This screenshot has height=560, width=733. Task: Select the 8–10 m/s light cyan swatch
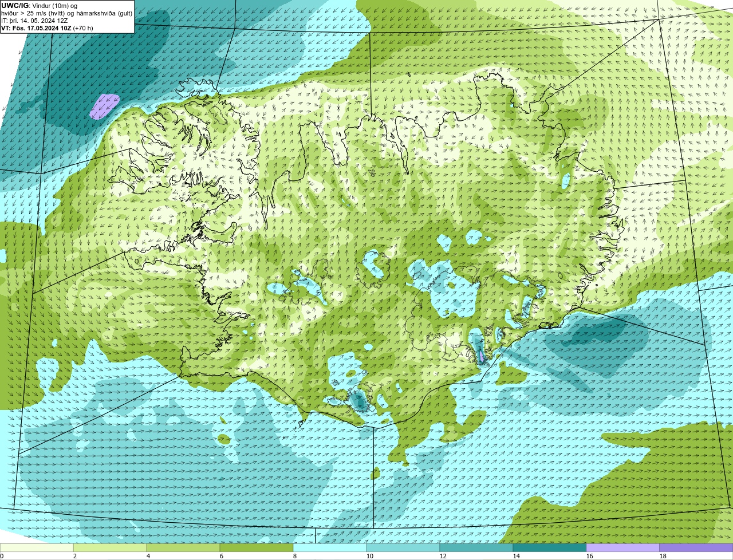(330, 548)
